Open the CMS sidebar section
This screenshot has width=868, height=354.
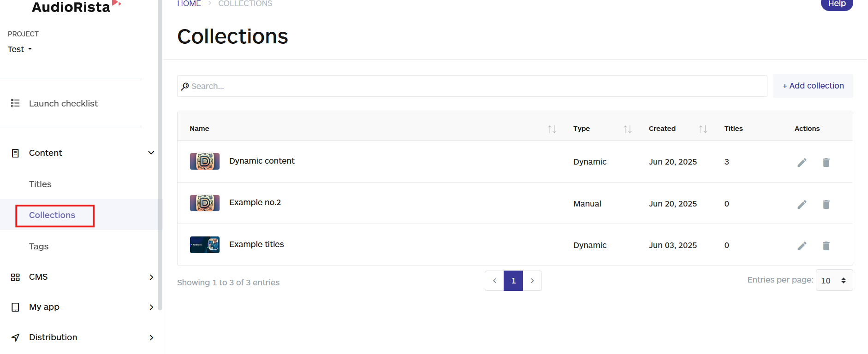coord(38,277)
